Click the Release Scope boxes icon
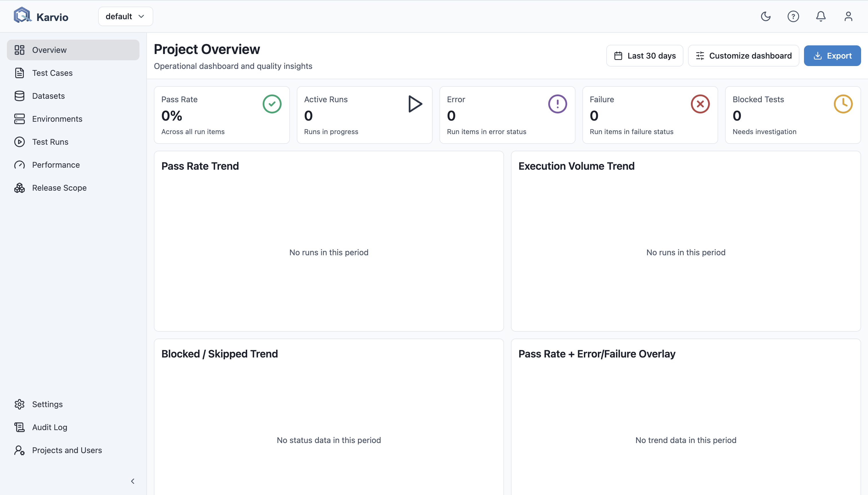 pyautogui.click(x=19, y=188)
